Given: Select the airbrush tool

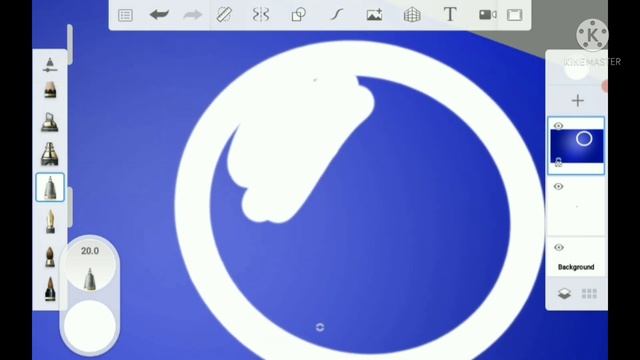Looking at the screenshot, I should coord(50,122).
